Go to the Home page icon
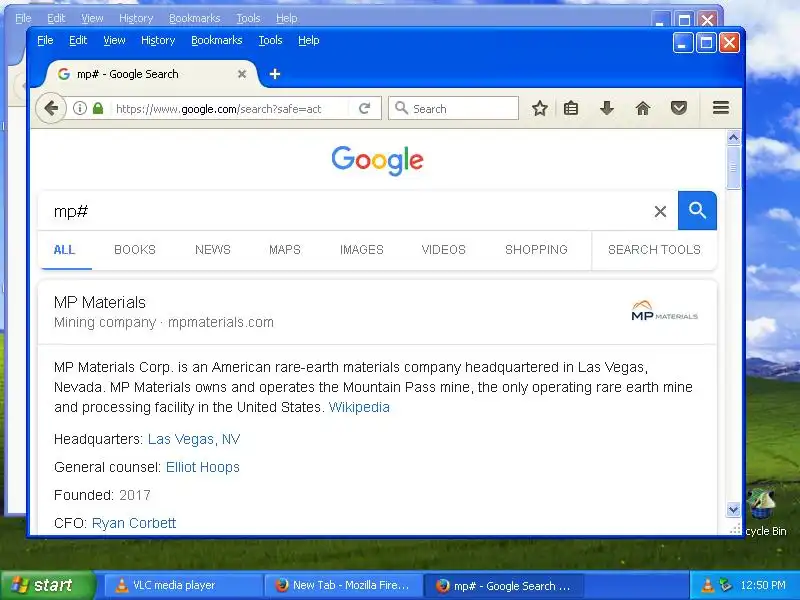 (642, 108)
